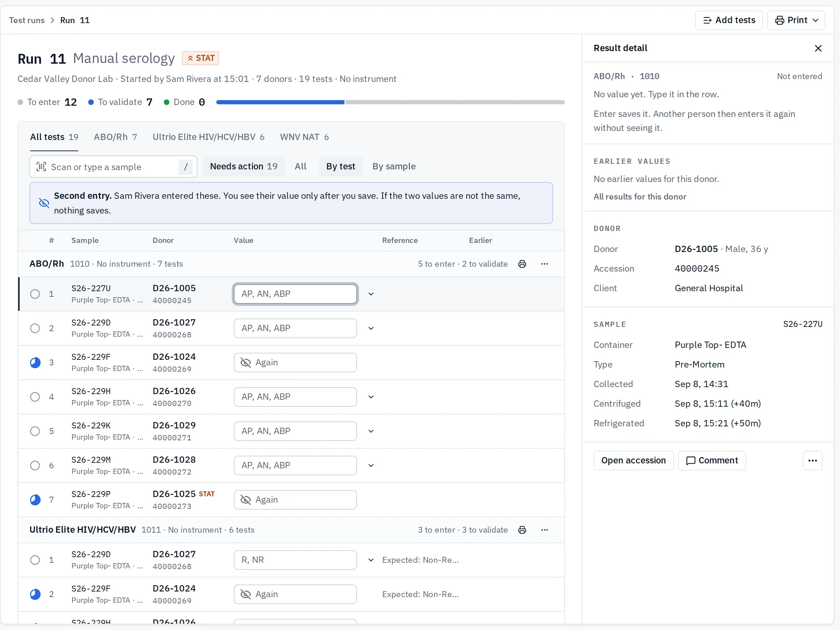The image size is (840, 630).
Task: Click the run progress bar
Action: coord(390,102)
